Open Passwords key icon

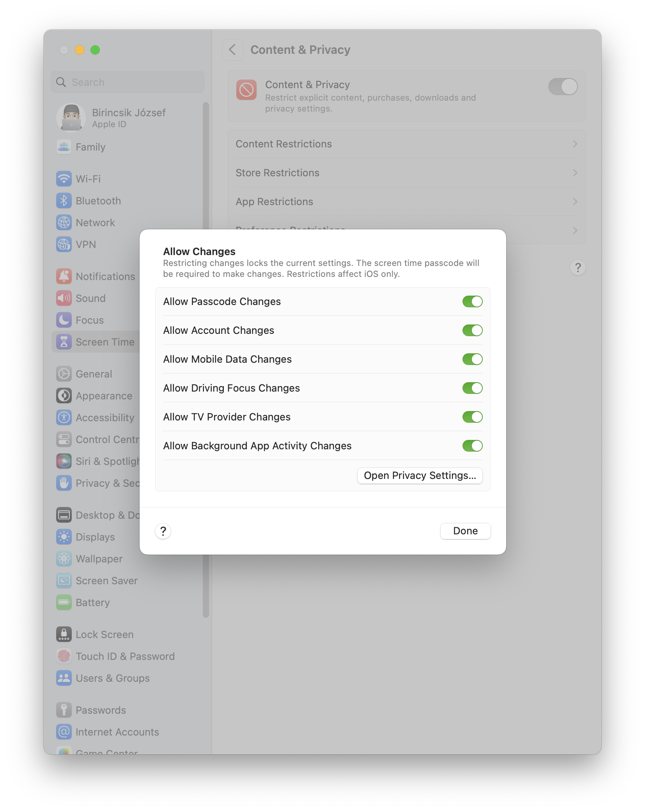click(x=64, y=710)
